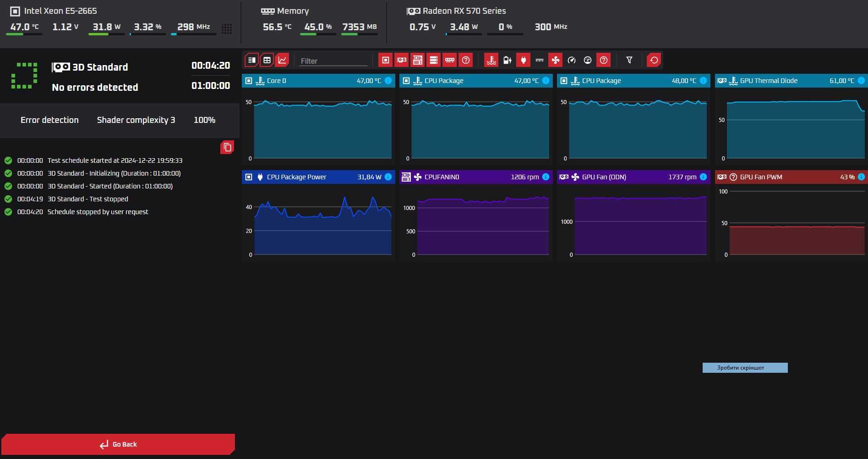Screen dimensions: 868x459
Task: Reset the monitoring graphs with refresh icon
Action: [654, 60]
